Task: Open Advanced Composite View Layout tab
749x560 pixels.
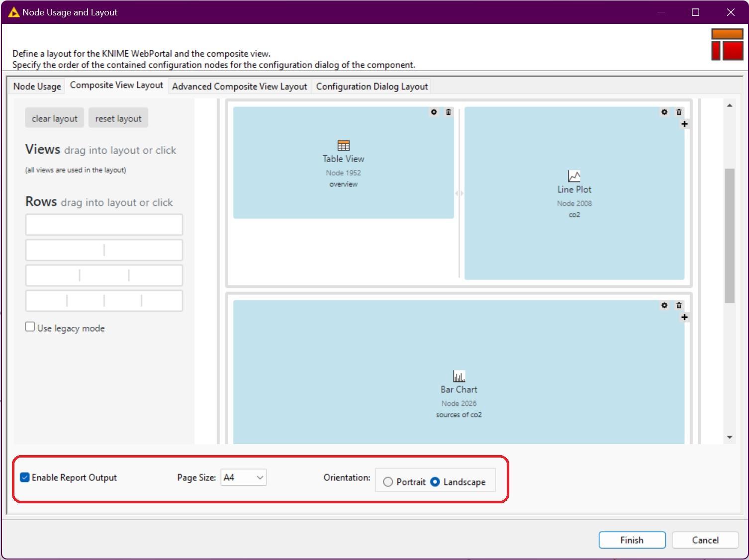Action: tap(239, 87)
